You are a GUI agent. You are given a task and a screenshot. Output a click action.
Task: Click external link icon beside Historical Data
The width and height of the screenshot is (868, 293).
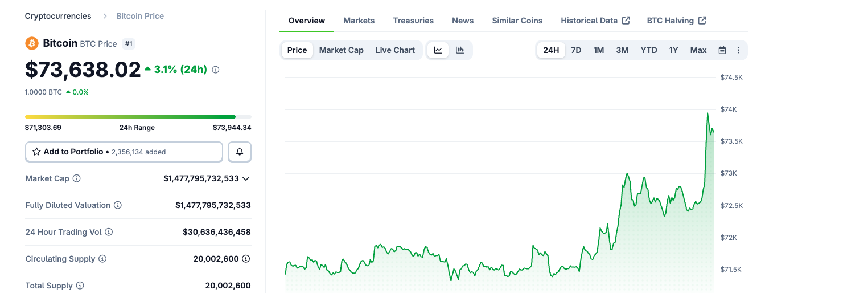[626, 21]
